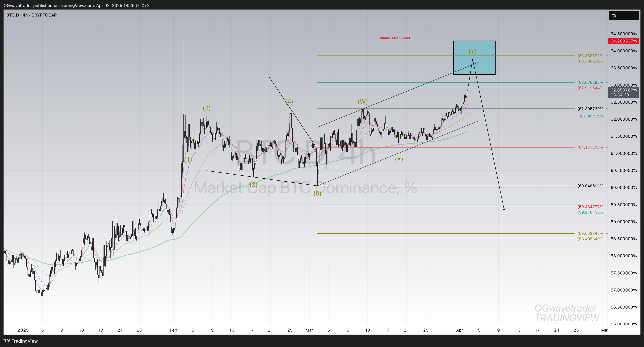
Task: Select the teal (62.085475%) level label
Action: [x=592, y=116]
